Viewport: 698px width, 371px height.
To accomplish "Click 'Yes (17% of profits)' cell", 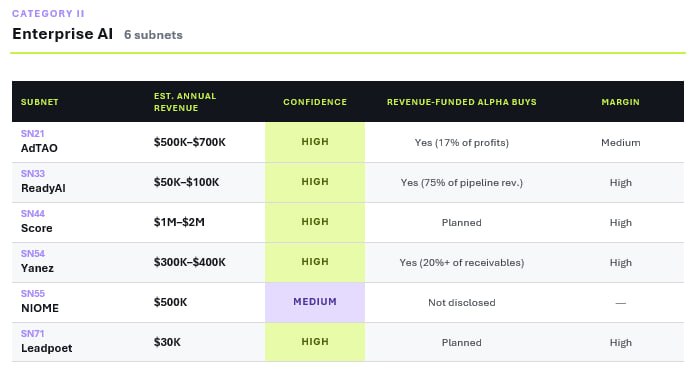I will tap(462, 143).
